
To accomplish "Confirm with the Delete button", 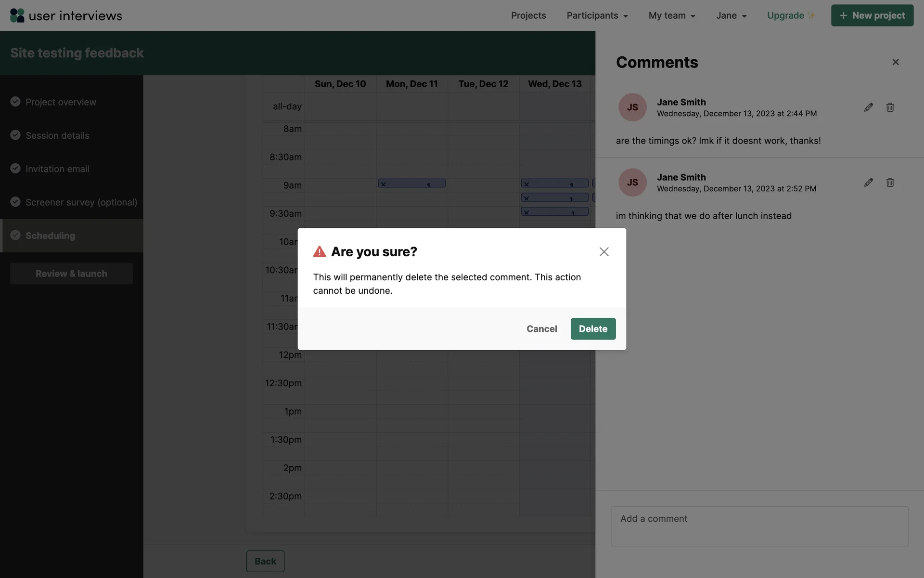I will 593,329.
